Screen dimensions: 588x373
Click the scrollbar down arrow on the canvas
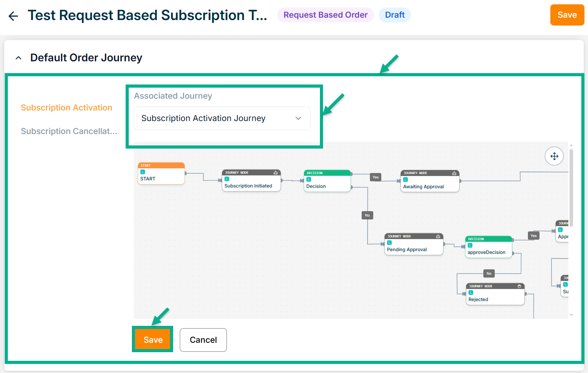[571, 315]
